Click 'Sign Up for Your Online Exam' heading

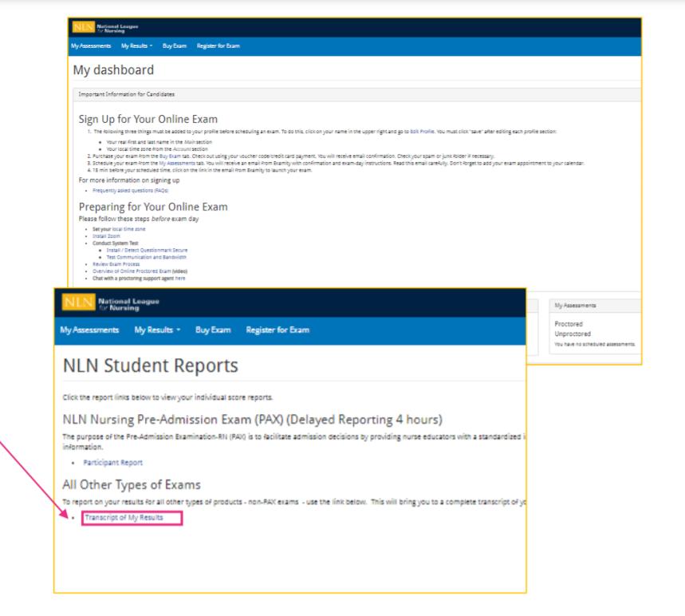[x=148, y=120]
